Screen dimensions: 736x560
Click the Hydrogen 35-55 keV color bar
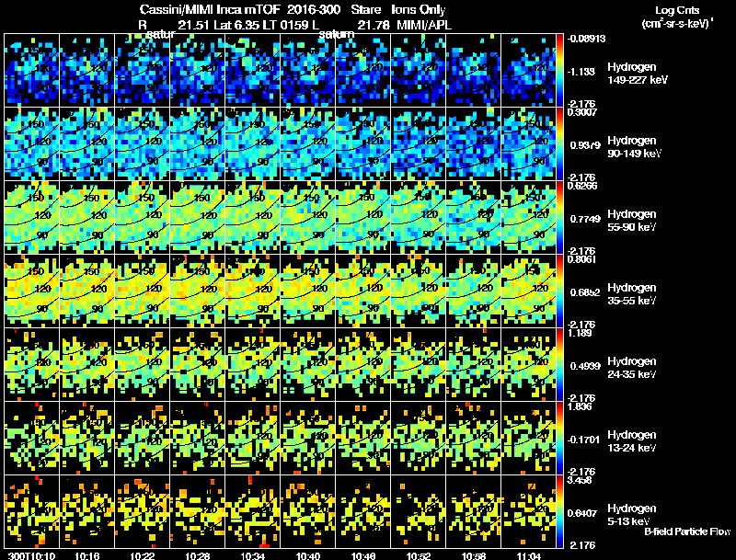pyautogui.click(x=559, y=291)
